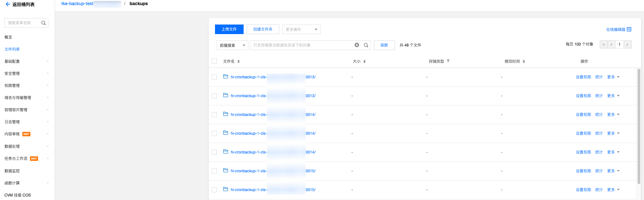Click the 刷新 button

point(384,45)
